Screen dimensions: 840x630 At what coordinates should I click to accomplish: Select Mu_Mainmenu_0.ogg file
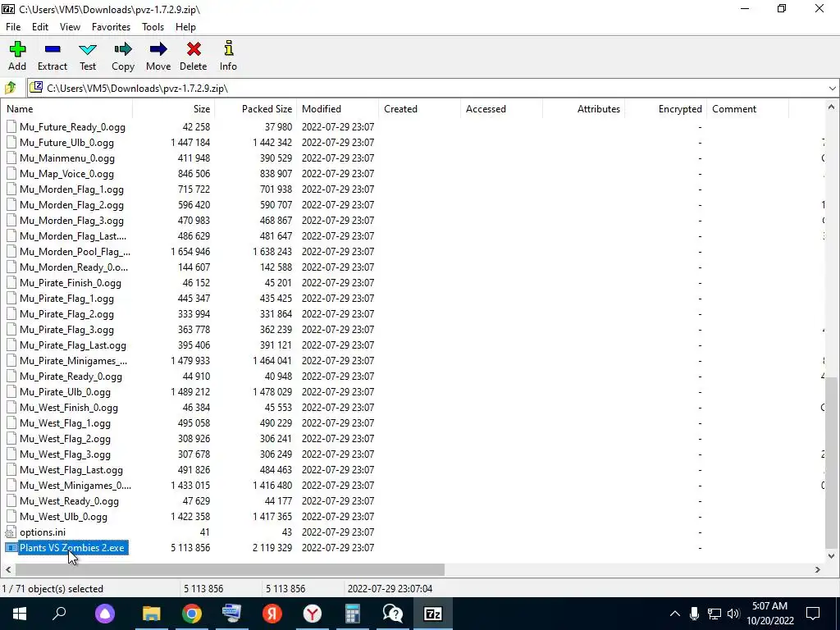67,158
